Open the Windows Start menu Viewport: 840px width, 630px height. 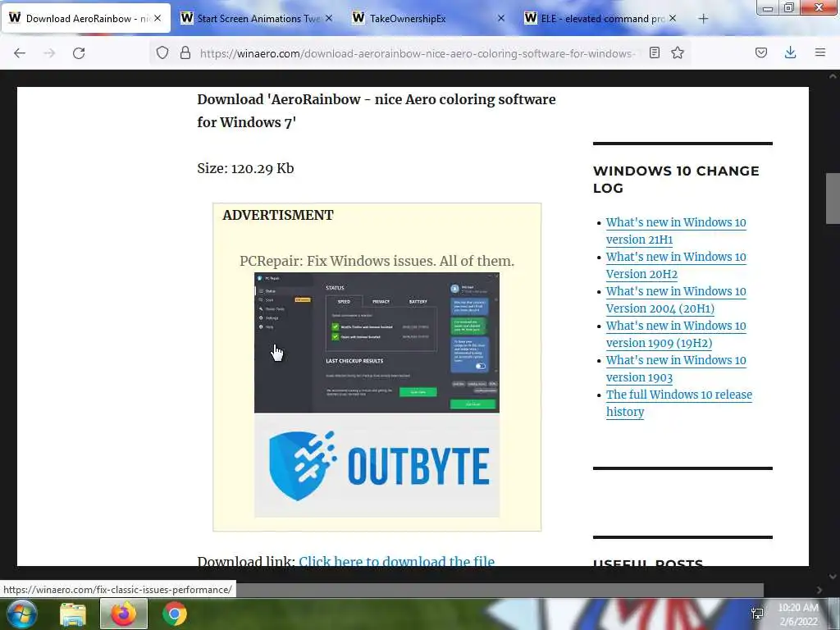21,614
